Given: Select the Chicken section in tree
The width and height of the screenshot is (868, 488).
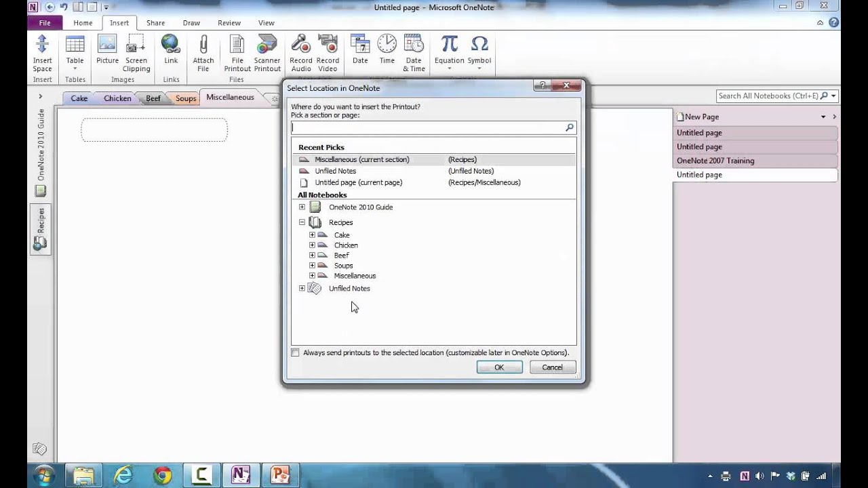Looking at the screenshot, I should click(346, 245).
